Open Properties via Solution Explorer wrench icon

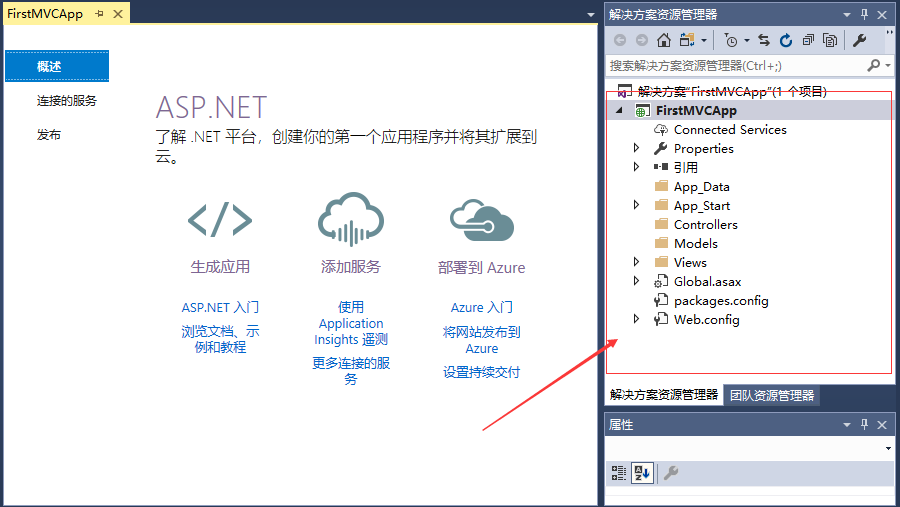859,40
